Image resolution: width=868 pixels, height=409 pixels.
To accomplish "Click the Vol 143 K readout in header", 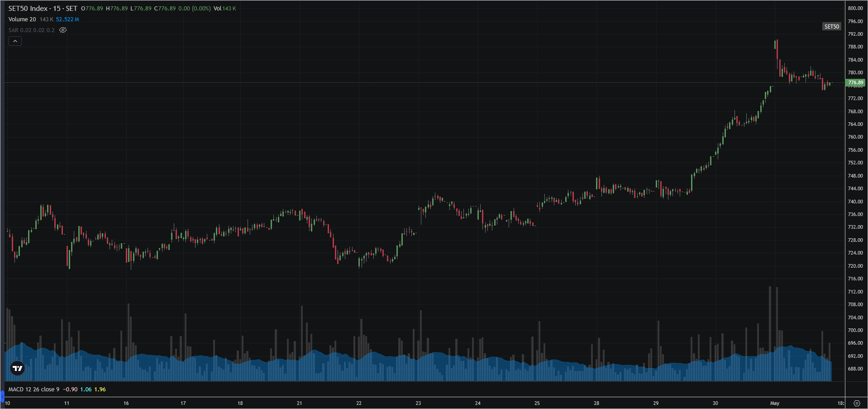I will click(x=225, y=9).
